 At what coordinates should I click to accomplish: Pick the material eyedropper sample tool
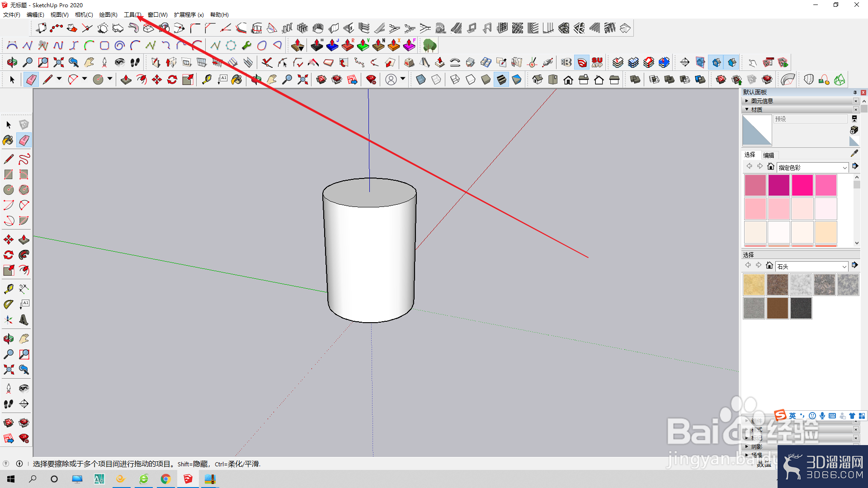pos(854,154)
